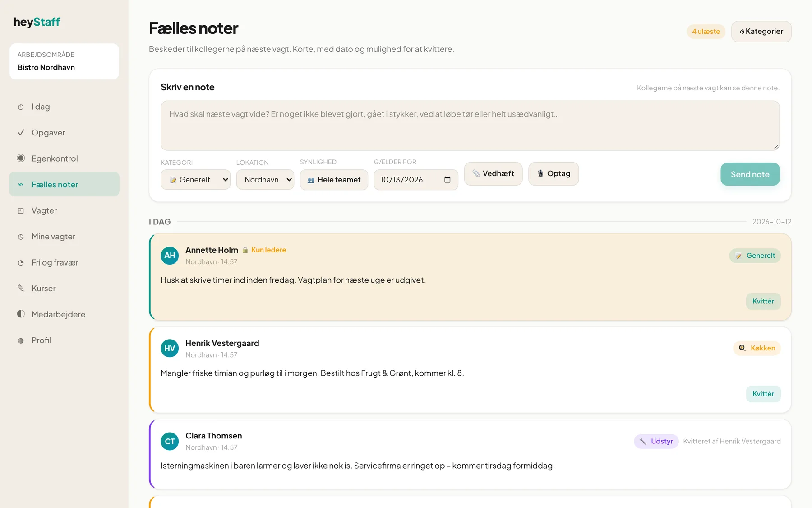Click the lock icon beside Kun ledere
The image size is (812, 508).
pos(245,250)
